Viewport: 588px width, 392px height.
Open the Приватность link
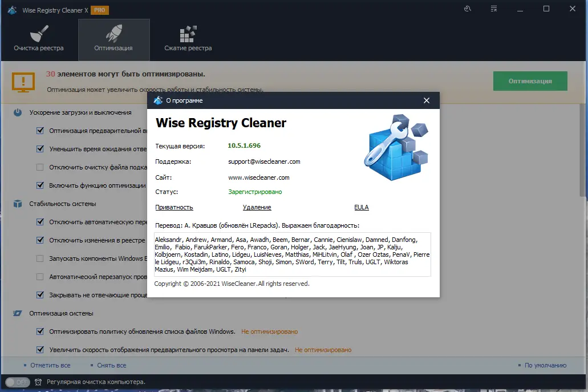[174, 207]
